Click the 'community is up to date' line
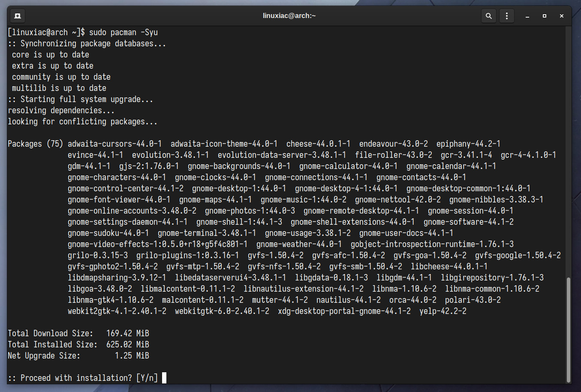 tap(61, 77)
